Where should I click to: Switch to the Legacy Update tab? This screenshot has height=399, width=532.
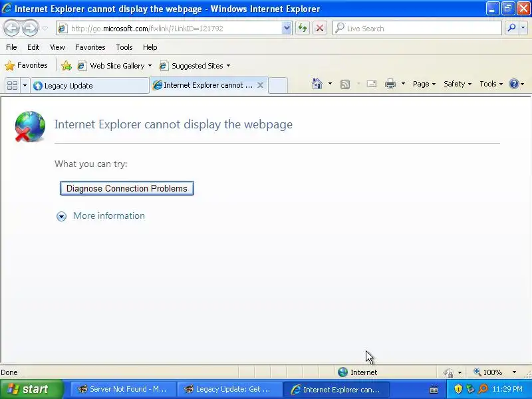[90, 86]
